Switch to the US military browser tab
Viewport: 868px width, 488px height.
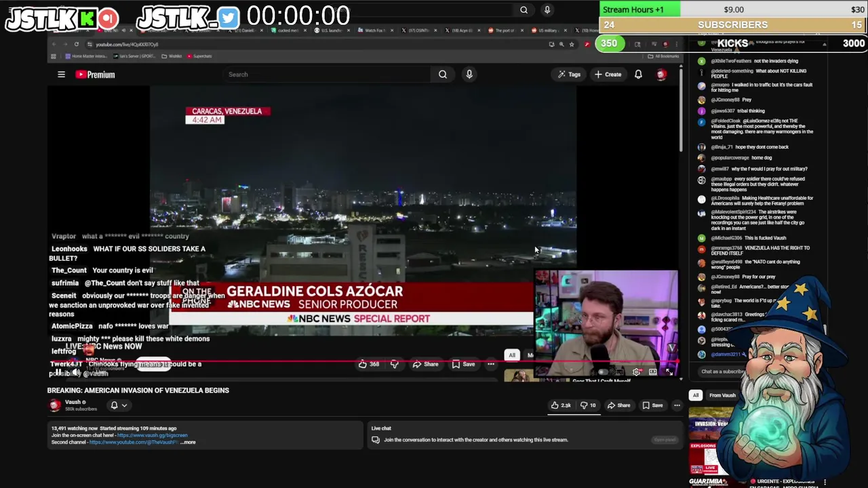point(547,30)
